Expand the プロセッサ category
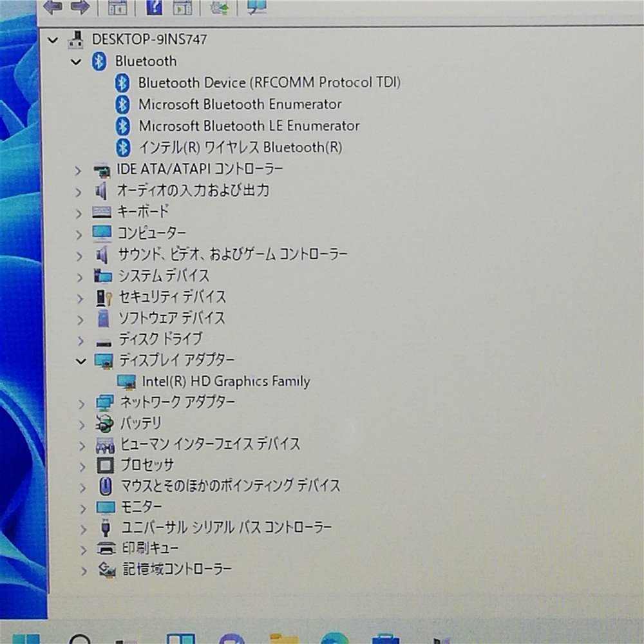644x644 pixels. (82, 466)
